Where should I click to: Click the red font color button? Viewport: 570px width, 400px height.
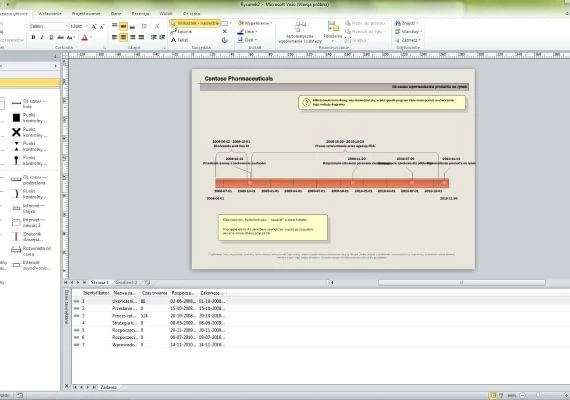84,37
